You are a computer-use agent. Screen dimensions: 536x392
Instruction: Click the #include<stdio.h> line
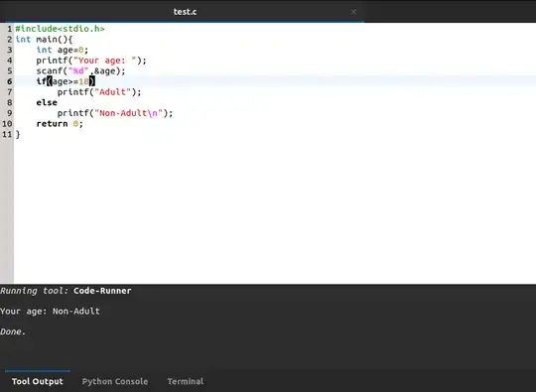coord(60,29)
